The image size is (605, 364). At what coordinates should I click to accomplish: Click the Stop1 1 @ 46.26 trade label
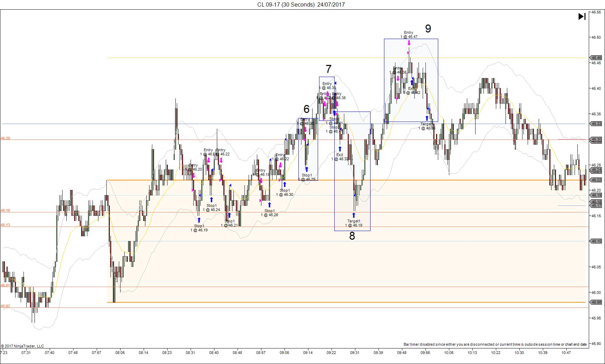(x=269, y=213)
